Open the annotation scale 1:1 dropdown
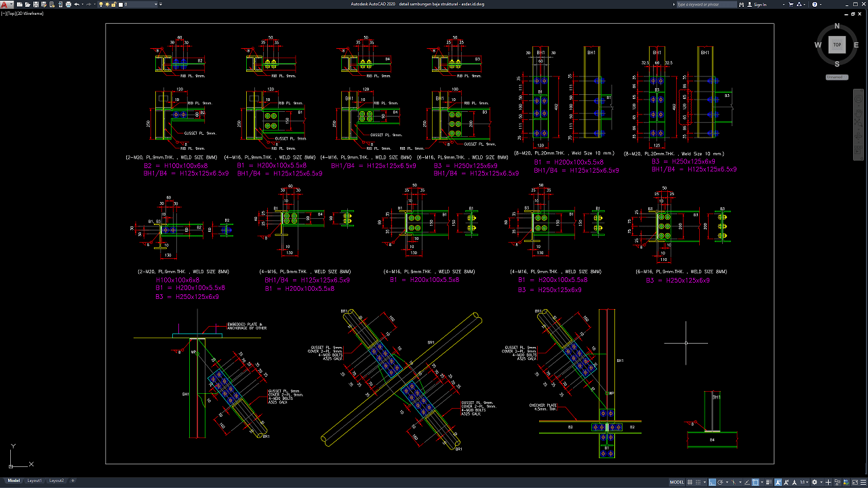 (x=804, y=482)
